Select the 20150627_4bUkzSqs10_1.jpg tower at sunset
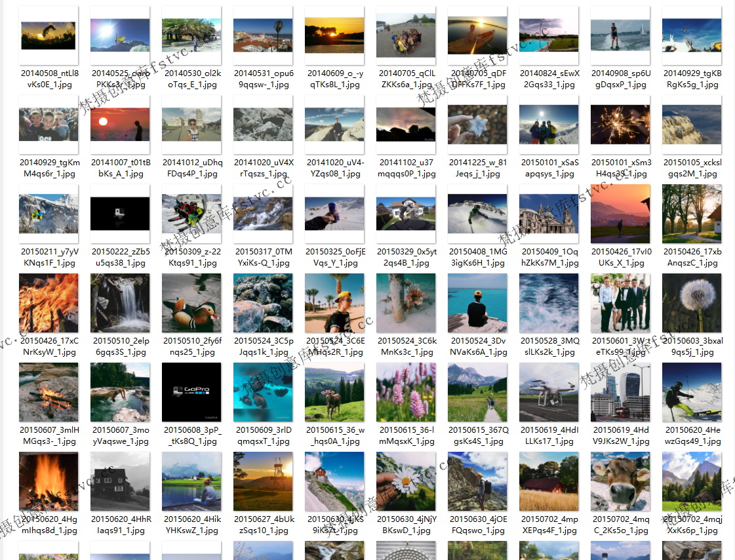 (x=263, y=482)
